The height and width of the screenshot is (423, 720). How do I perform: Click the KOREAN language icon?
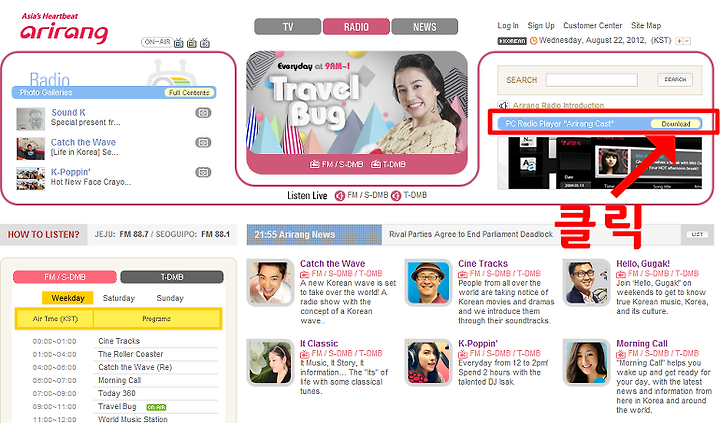click(x=512, y=41)
